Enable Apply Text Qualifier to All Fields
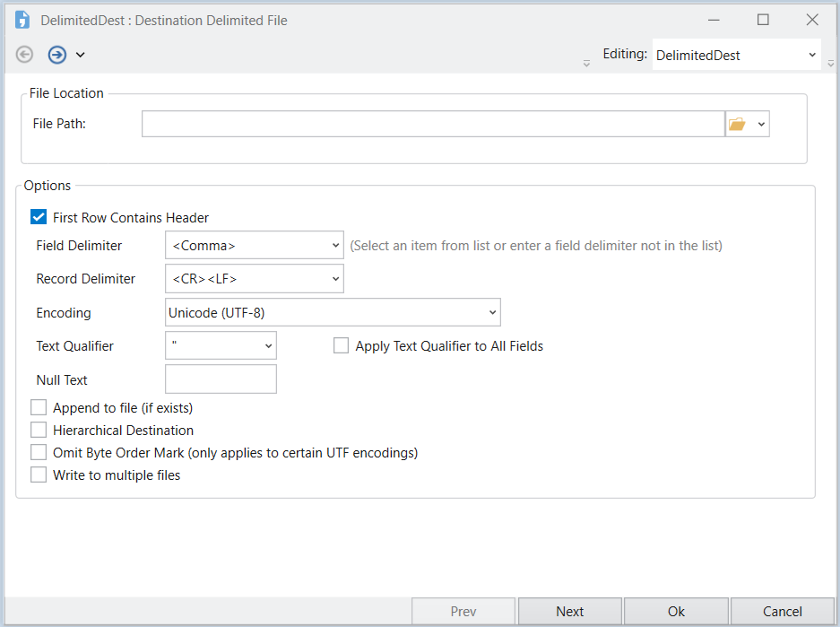The height and width of the screenshot is (627, 840). 342,345
